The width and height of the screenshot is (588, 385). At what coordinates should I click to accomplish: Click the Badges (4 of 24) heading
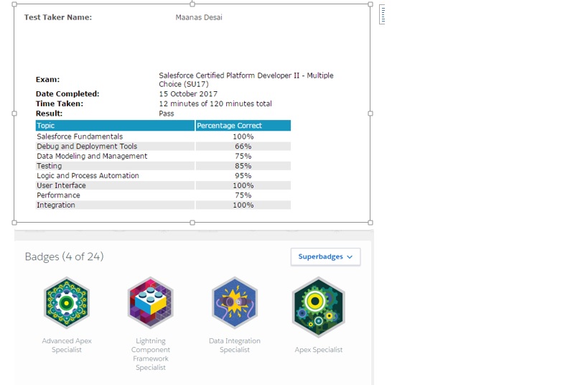pyautogui.click(x=65, y=256)
